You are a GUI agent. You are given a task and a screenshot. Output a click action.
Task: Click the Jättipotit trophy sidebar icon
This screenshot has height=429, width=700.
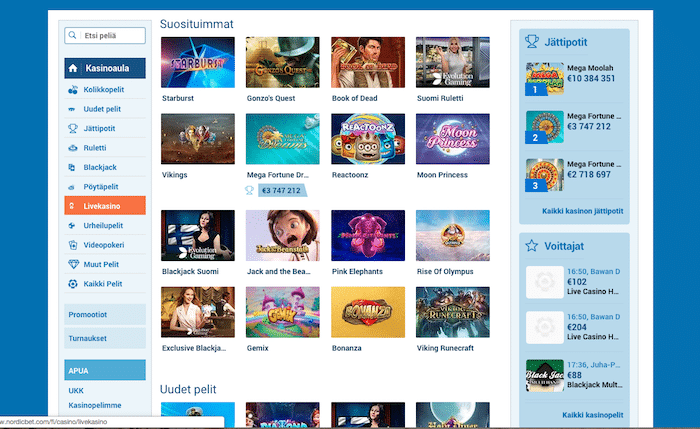[73, 129]
